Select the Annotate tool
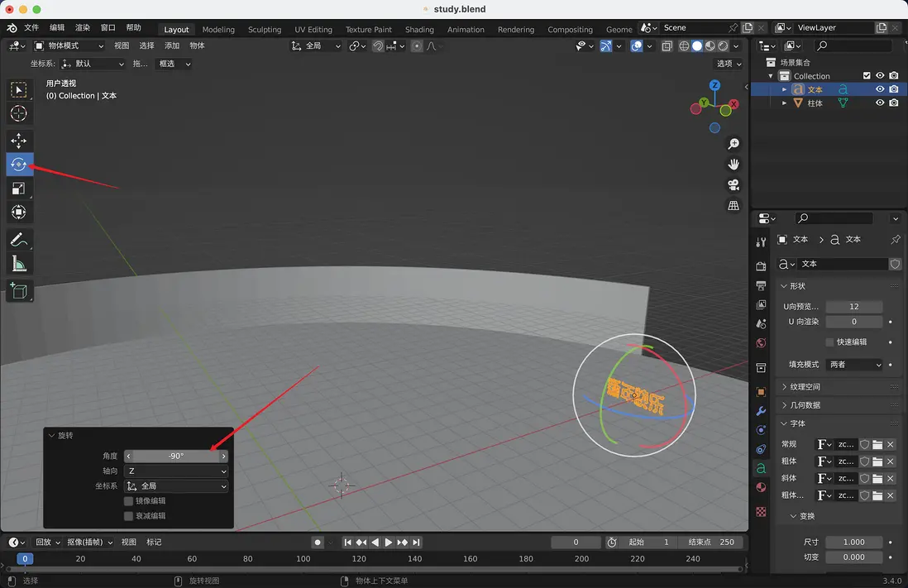 point(18,240)
